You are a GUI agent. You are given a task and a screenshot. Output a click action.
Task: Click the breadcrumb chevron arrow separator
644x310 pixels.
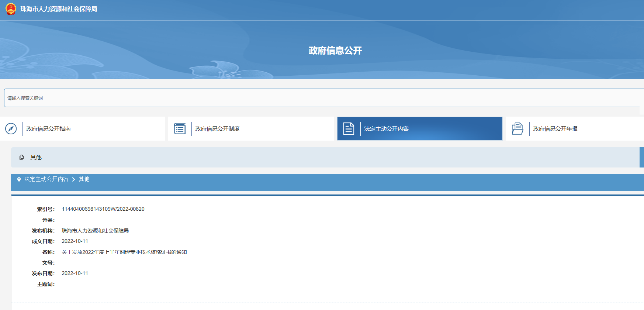74,179
